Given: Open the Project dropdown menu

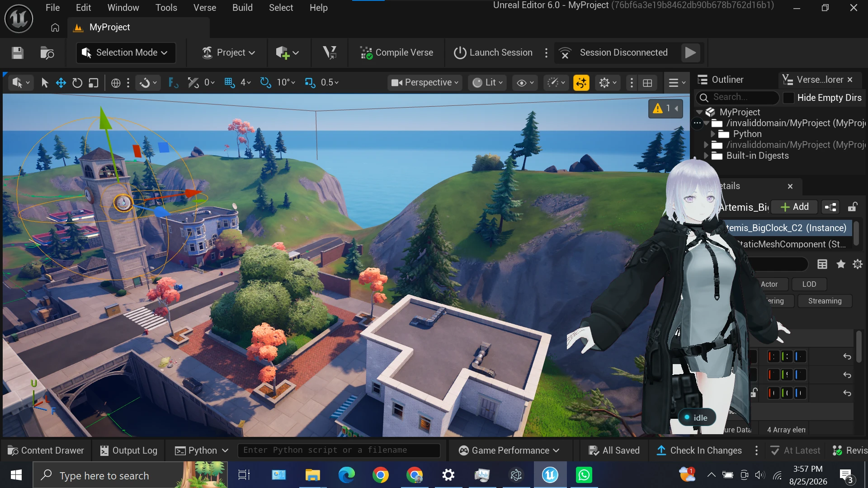Looking at the screenshot, I should (x=228, y=53).
